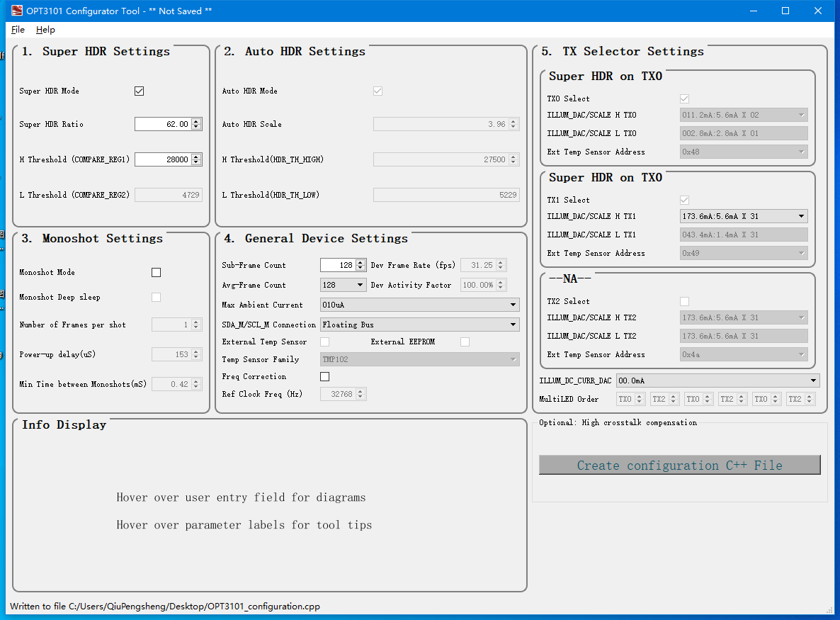Open the SDA_M/SCL_M Connection dropdown
Image resolution: width=840 pixels, height=620 pixels.
point(419,325)
